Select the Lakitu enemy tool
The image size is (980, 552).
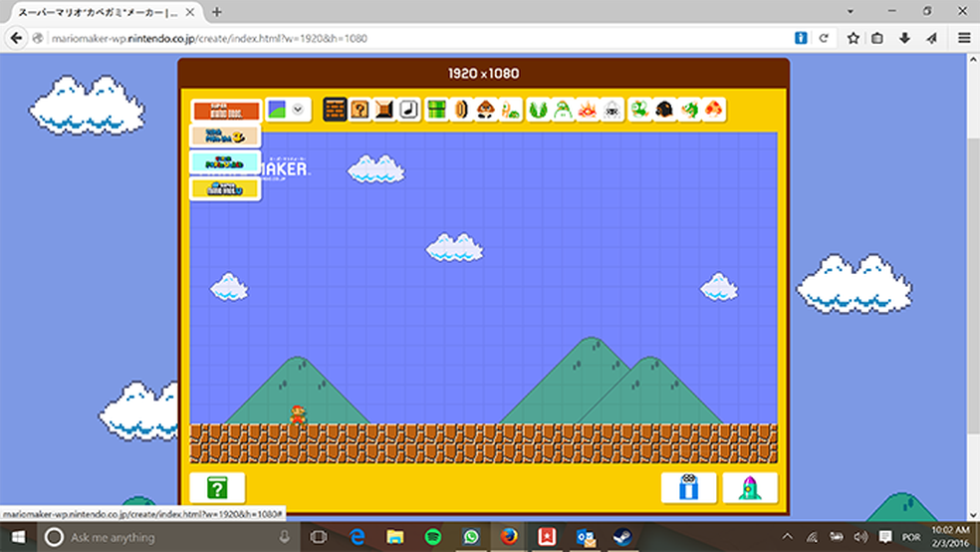click(x=563, y=110)
